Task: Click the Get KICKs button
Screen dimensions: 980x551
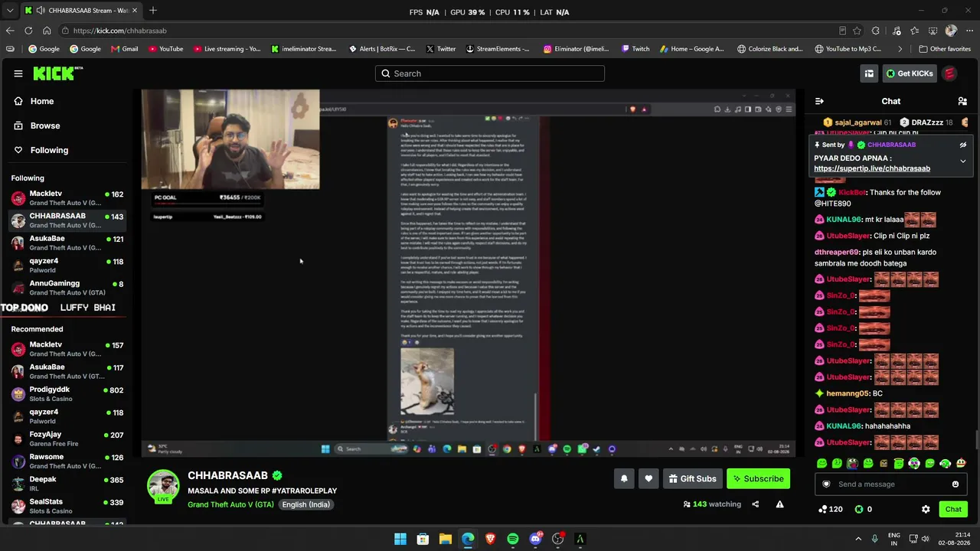Action: tap(910, 73)
